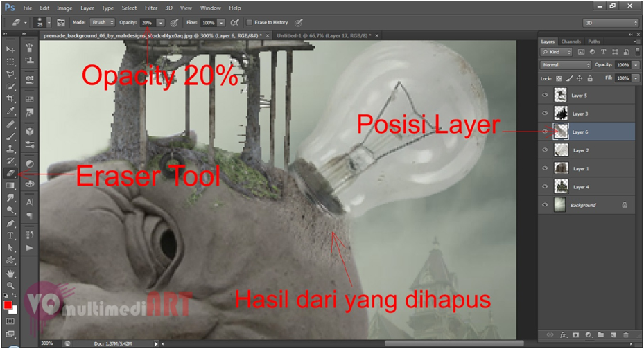The height and width of the screenshot is (349, 644).
Task: Open Fill value arrow
Action: pyautogui.click(x=636, y=78)
